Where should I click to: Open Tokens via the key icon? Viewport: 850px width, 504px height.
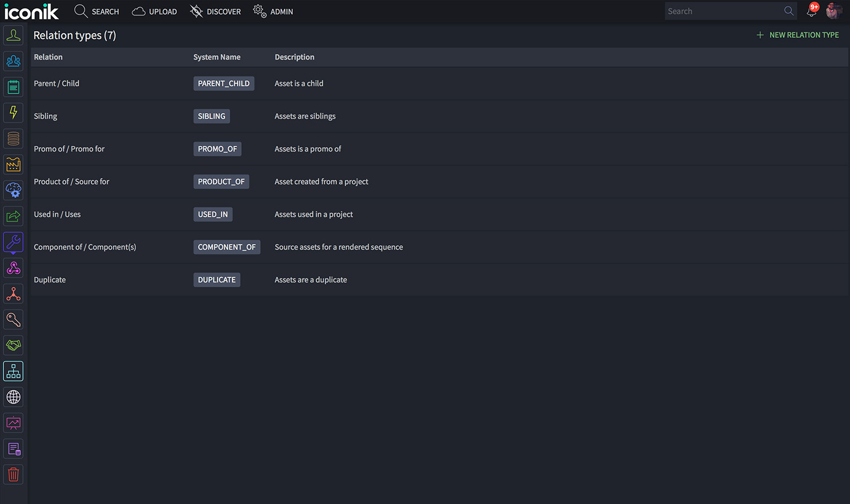[13, 319]
